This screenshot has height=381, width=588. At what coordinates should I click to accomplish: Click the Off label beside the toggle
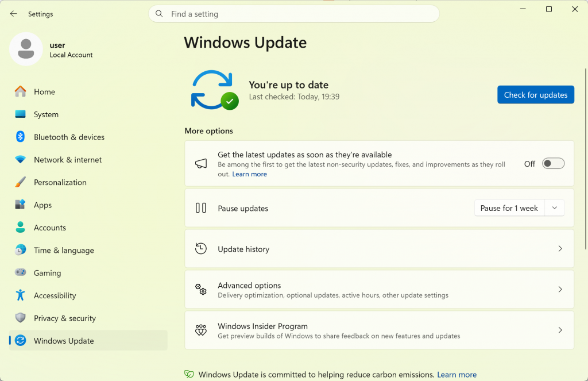(x=529, y=164)
